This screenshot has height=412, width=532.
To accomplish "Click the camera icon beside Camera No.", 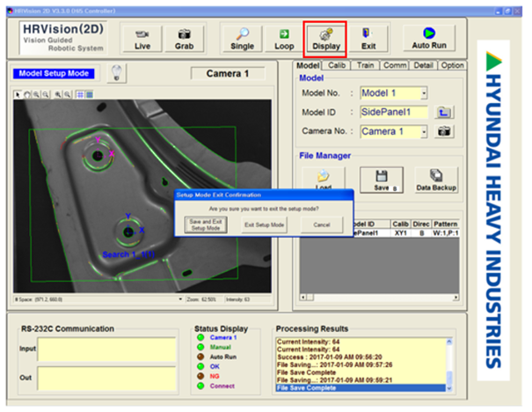I will point(444,131).
